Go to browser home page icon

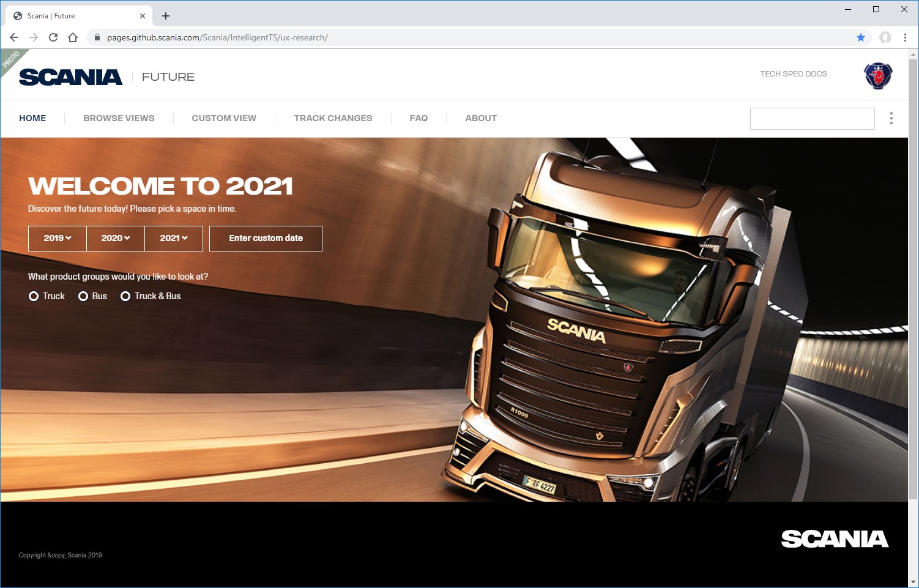click(x=73, y=37)
